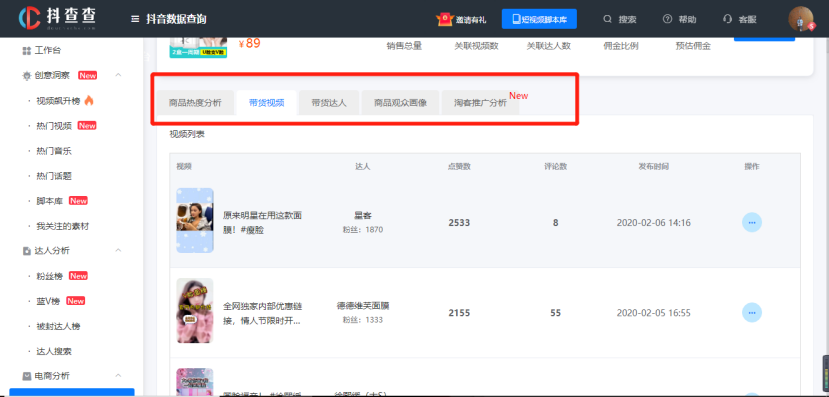Viewport: 829px width, 397px height.
Task: Collapse the 电商分析 section chevron
Action: (x=118, y=375)
